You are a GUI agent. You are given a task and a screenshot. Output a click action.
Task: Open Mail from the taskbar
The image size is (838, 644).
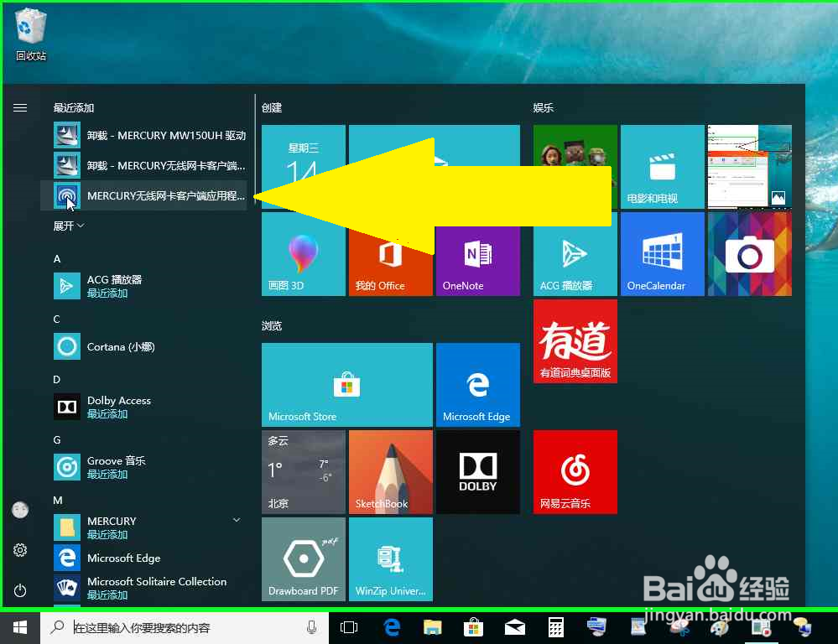pos(515,628)
